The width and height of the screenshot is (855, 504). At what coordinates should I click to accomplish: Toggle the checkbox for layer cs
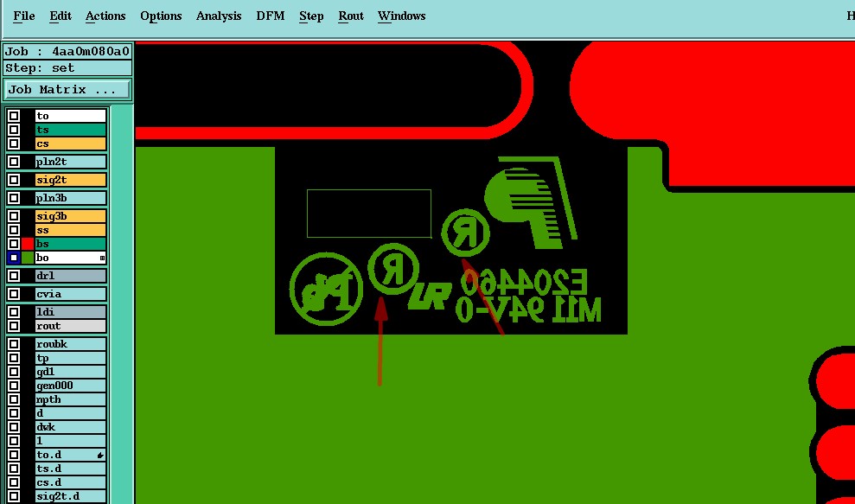(x=14, y=144)
